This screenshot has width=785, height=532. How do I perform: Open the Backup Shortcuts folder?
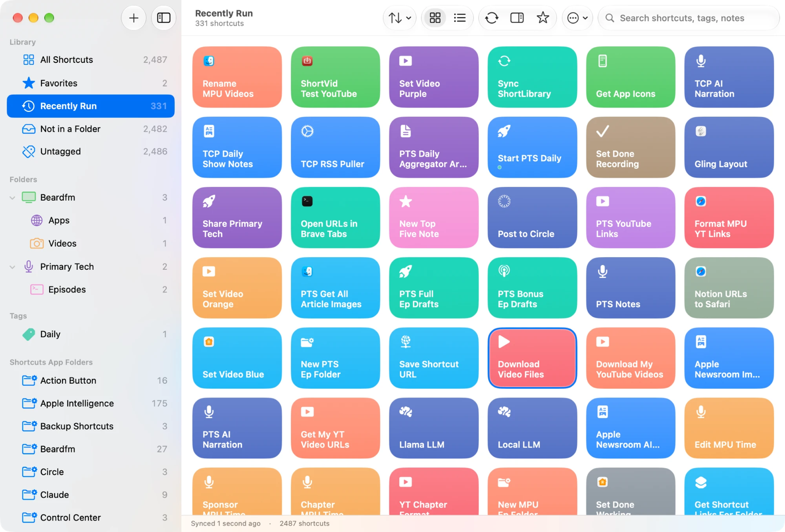91,426
